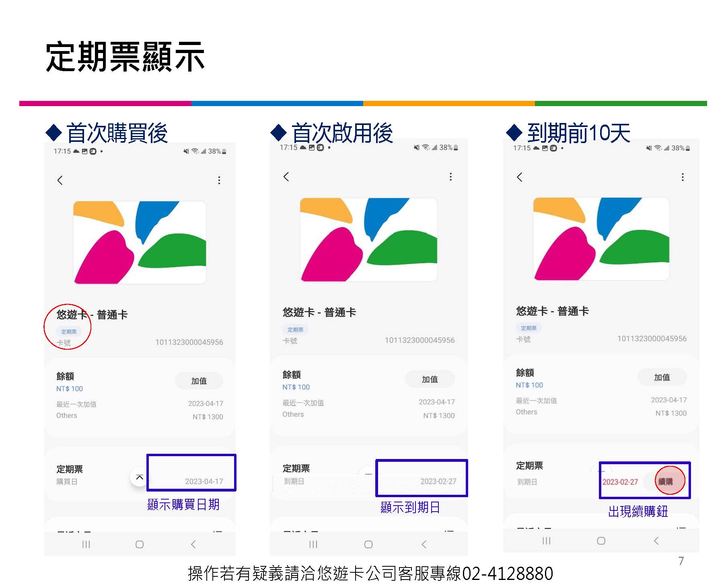Tap purchase date 2023-04-17 in 定期票 section

click(x=204, y=481)
